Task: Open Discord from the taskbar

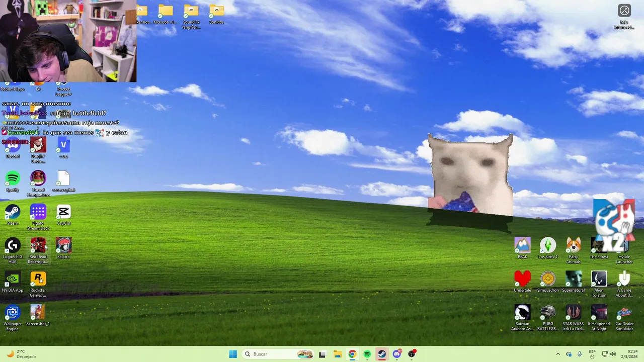Action: coord(397,354)
